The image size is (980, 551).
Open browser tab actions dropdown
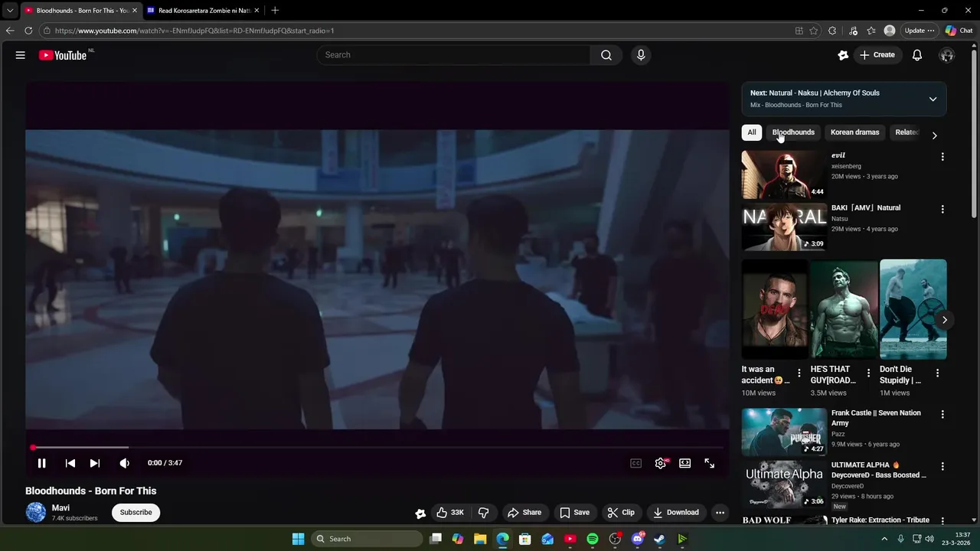(10, 11)
